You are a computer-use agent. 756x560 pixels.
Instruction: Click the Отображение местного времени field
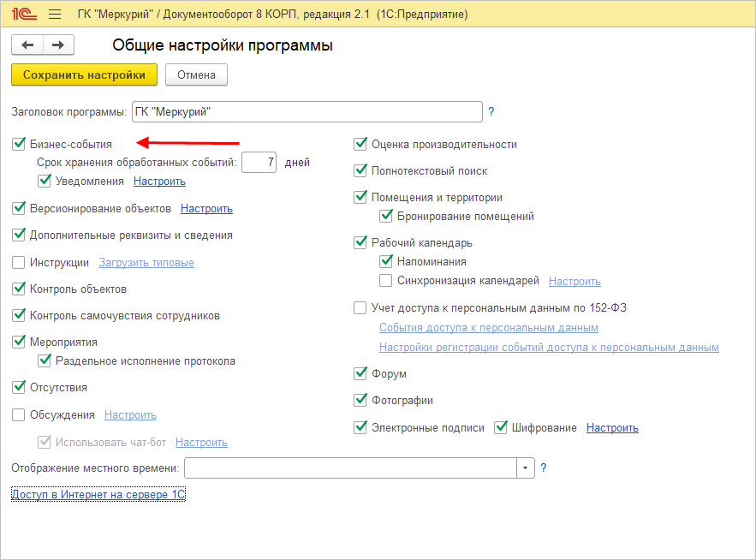350,468
